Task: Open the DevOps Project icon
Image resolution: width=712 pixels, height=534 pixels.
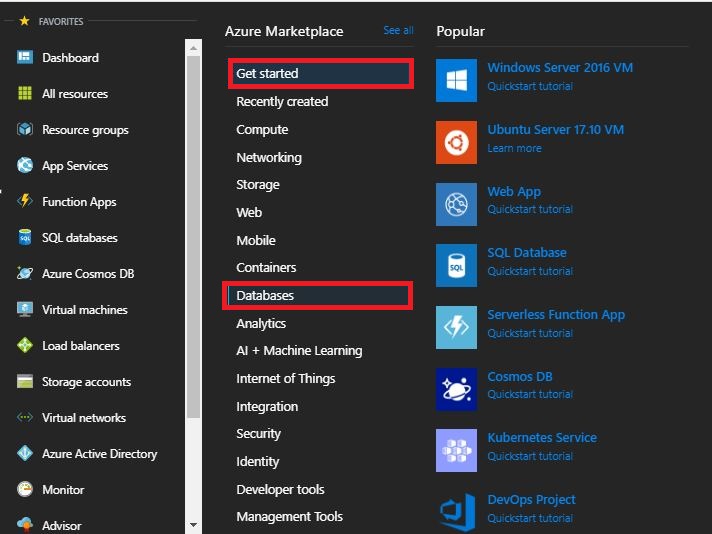Action: pos(456,511)
